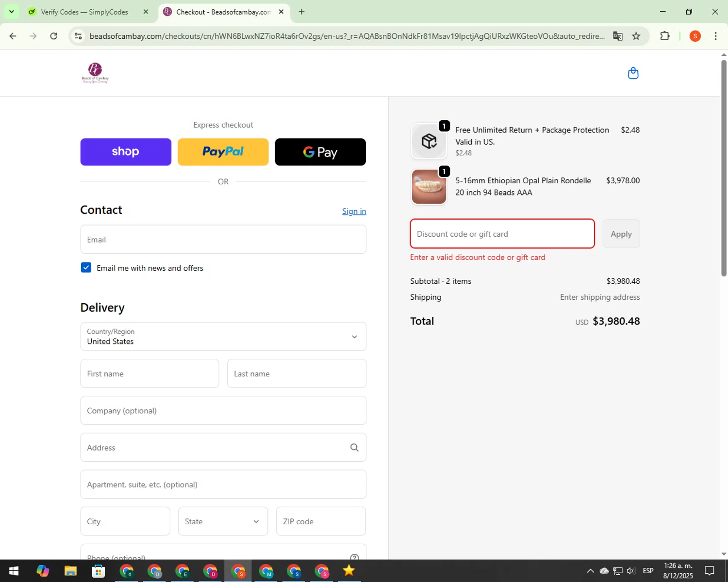Focus the Email input field

point(223,239)
